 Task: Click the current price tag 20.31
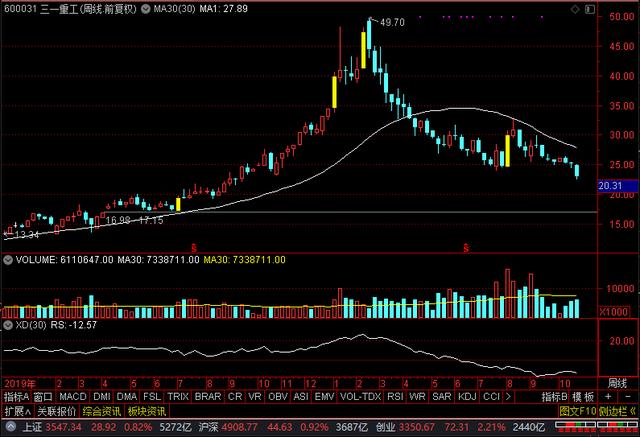click(x=618, y=186)
